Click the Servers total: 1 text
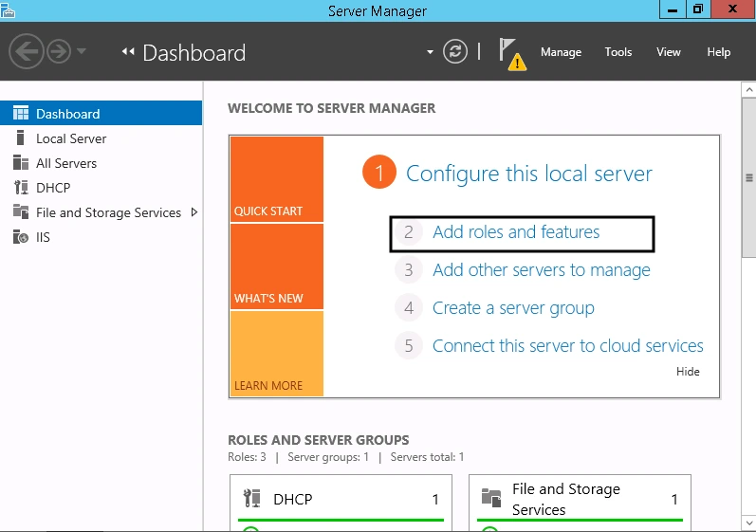This screenshot has width=756, height=532. point(427,457)
